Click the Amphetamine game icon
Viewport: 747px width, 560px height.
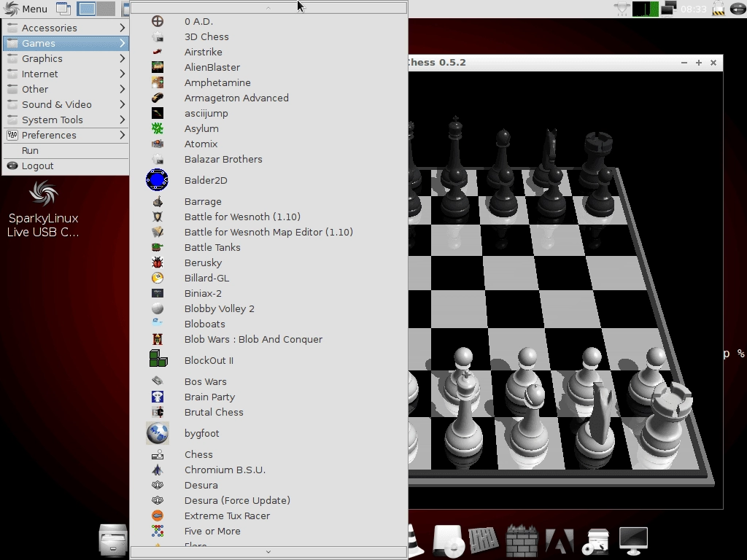pyautogui.click(x=158, y=82)
